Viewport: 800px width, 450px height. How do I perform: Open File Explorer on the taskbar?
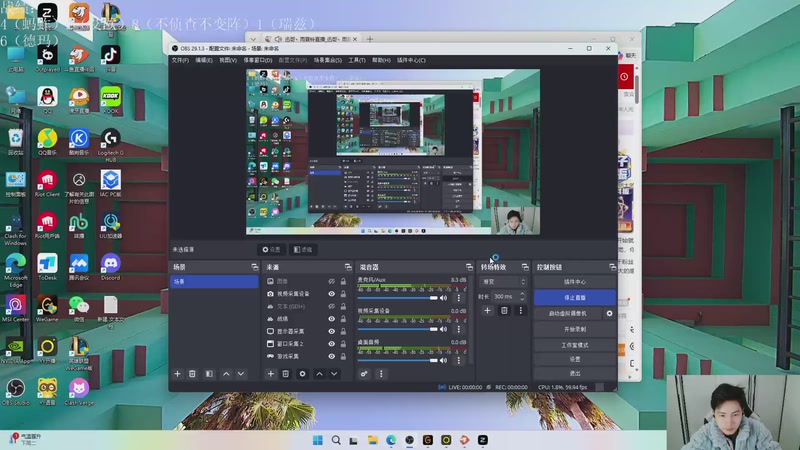(x=372, y=440)
